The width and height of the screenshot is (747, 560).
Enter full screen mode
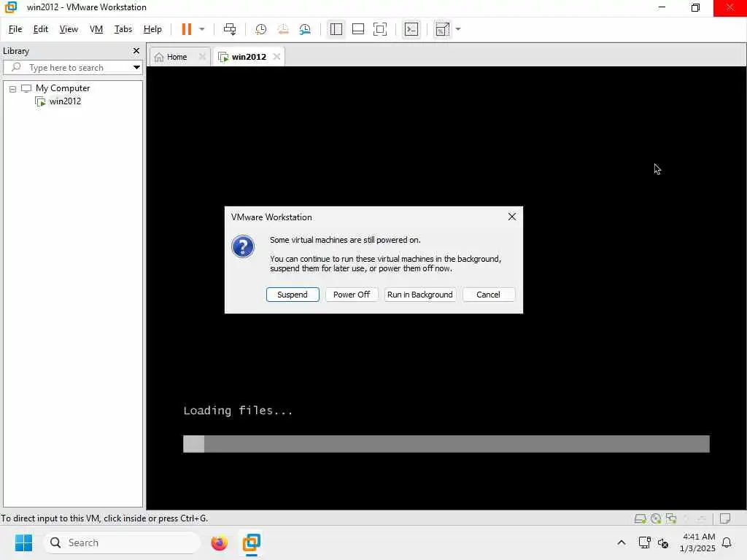pos(379,29)
